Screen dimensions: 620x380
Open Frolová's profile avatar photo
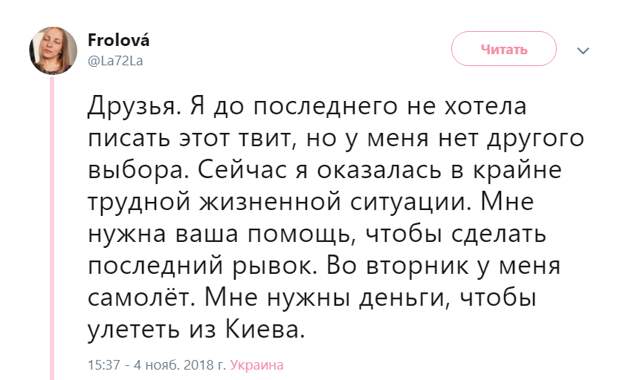point(53,51)
